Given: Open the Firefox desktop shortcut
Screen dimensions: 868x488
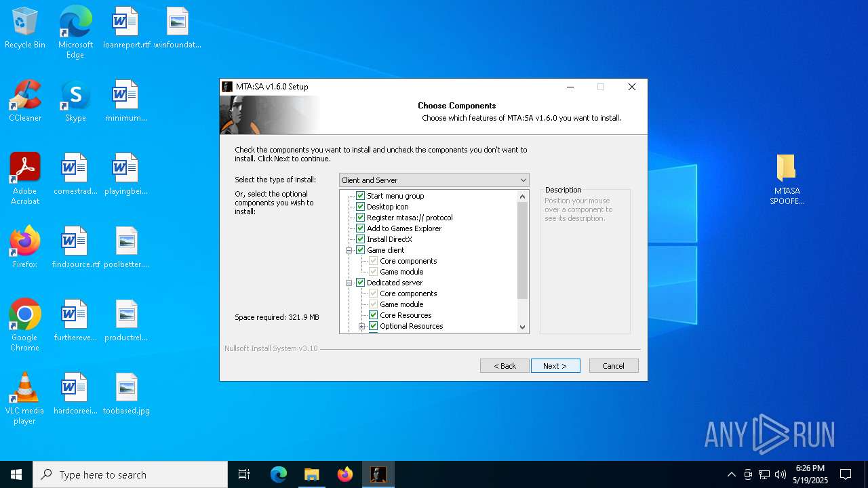Looking at the screenshot, I should point(25,248).
